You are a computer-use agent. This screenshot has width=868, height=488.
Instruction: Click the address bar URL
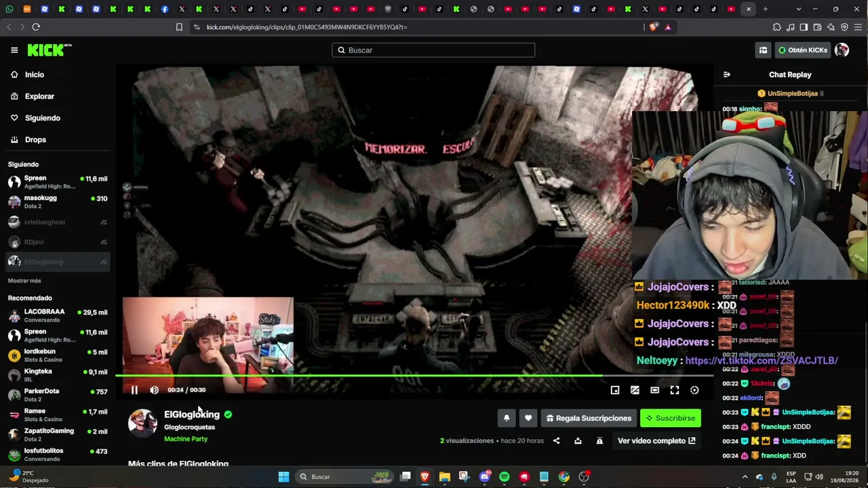coord(307,27)
